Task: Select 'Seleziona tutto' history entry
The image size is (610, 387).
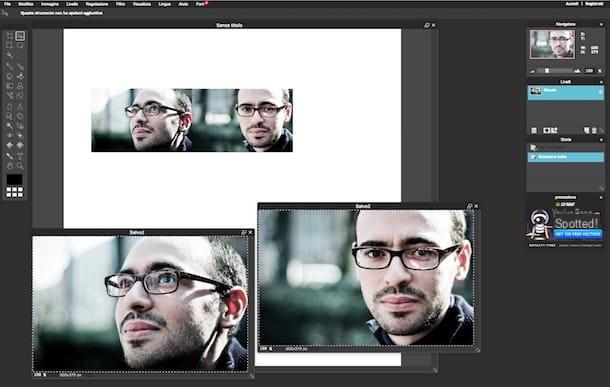Action: 565,157
